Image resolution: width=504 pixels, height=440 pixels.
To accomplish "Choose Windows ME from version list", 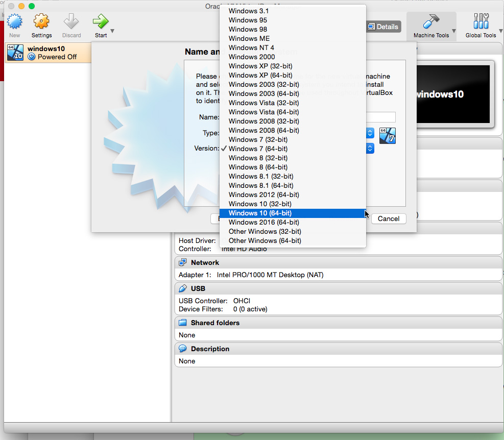I will pyautogui.click(x=293, y=39).
